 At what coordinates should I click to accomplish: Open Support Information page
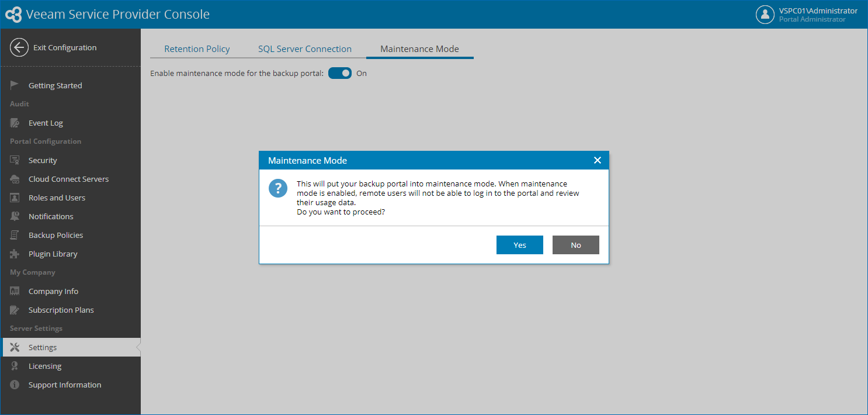pyautogui.click(x=70, y=385)
